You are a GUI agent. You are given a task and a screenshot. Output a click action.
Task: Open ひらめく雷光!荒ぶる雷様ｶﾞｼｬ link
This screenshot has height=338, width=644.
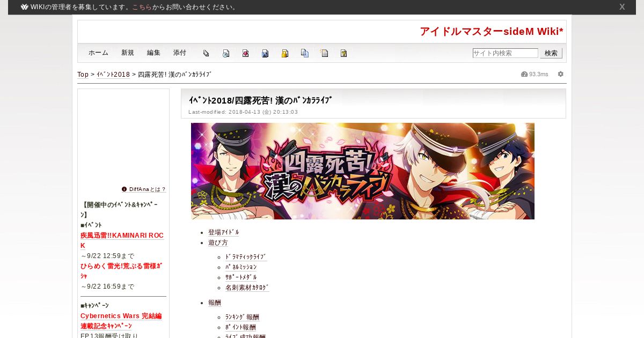121,270
